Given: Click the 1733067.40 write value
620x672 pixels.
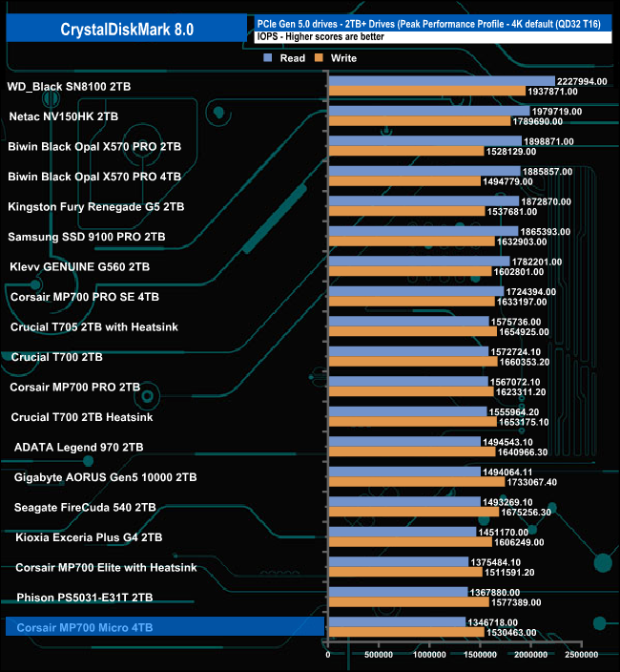Looking at the screenshot, I should pos(532,482).
